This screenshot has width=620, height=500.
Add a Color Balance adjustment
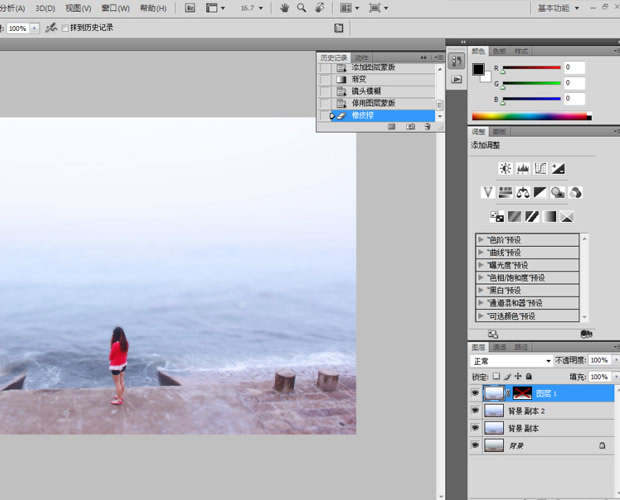(523, 192)
